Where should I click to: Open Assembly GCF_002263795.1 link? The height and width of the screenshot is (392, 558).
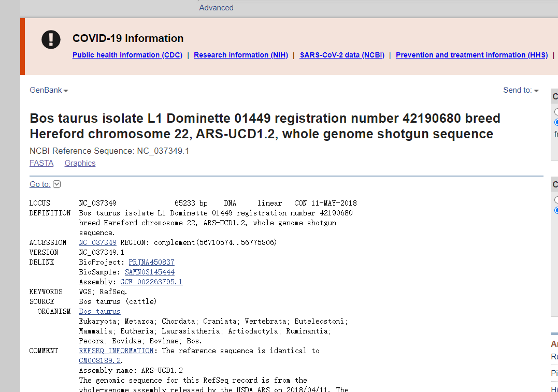click(151, 282)
